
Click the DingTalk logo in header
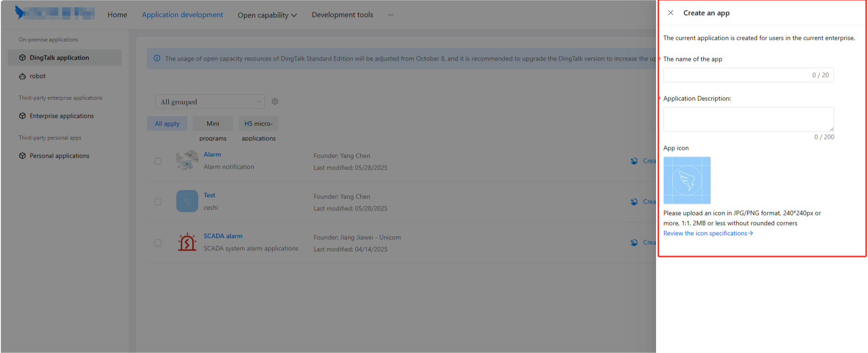20,12
